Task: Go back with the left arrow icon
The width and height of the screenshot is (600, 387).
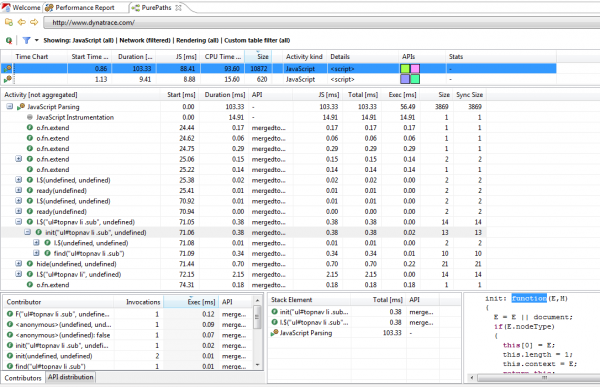Action: pos(21,22)
